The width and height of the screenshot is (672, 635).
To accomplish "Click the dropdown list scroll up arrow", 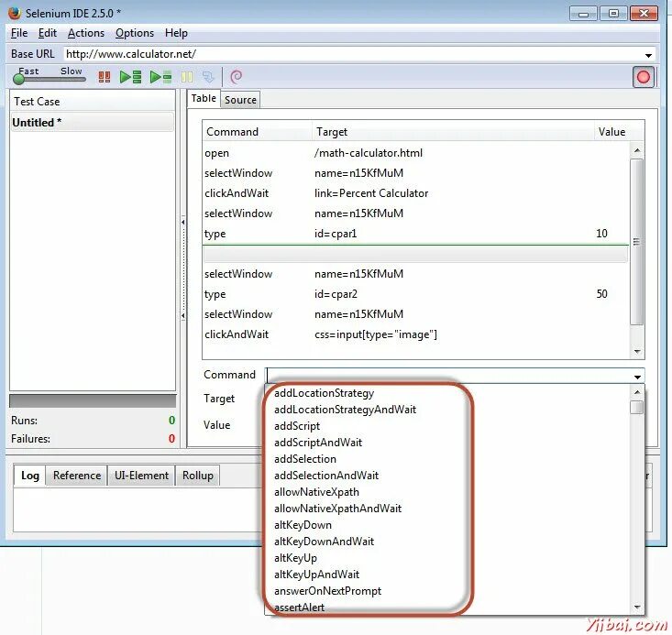I will [637, 392].
